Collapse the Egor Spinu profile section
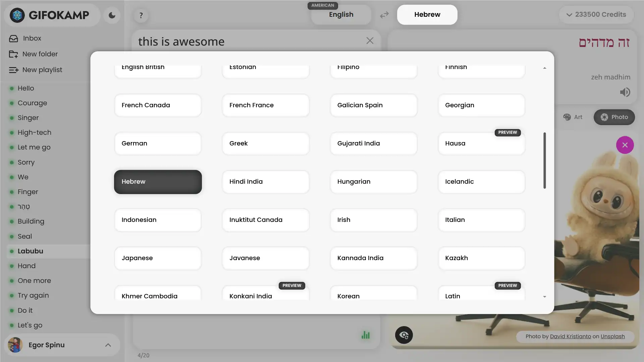Image resolution: width=644 pixels, height=362 pixels. coord(108,345)
